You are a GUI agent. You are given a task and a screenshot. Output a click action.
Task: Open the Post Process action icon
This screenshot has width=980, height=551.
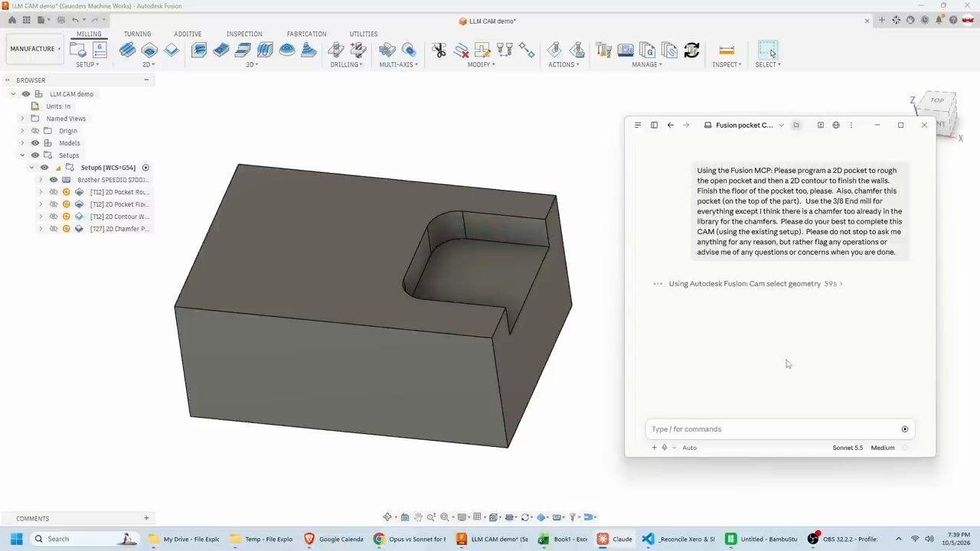pos(577,51)
